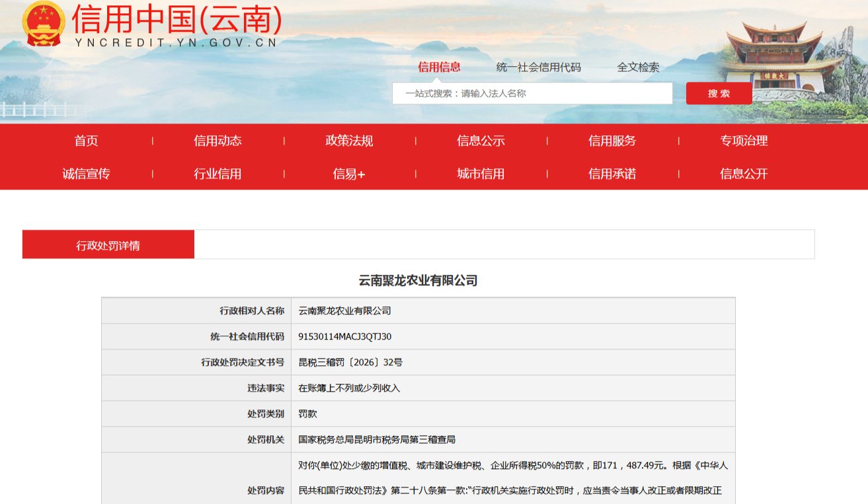
Task: Open the 首页 menu item
Action: click(86, 141)
